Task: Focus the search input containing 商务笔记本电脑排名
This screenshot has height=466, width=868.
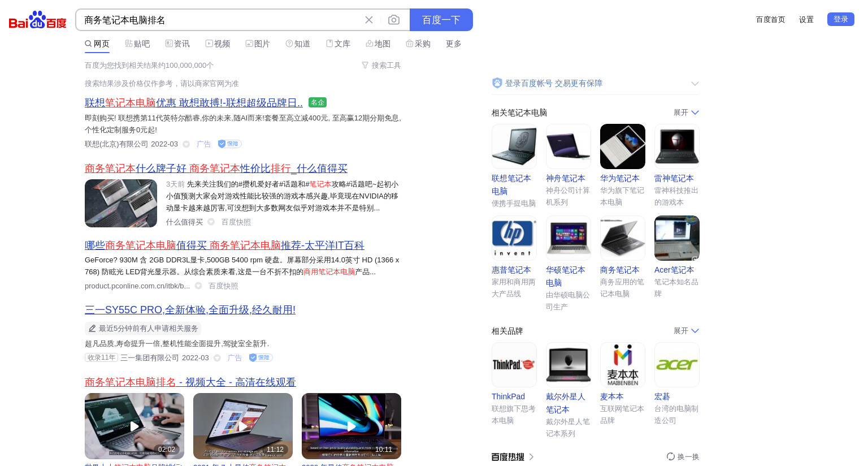Action: [x=220, y=20]
